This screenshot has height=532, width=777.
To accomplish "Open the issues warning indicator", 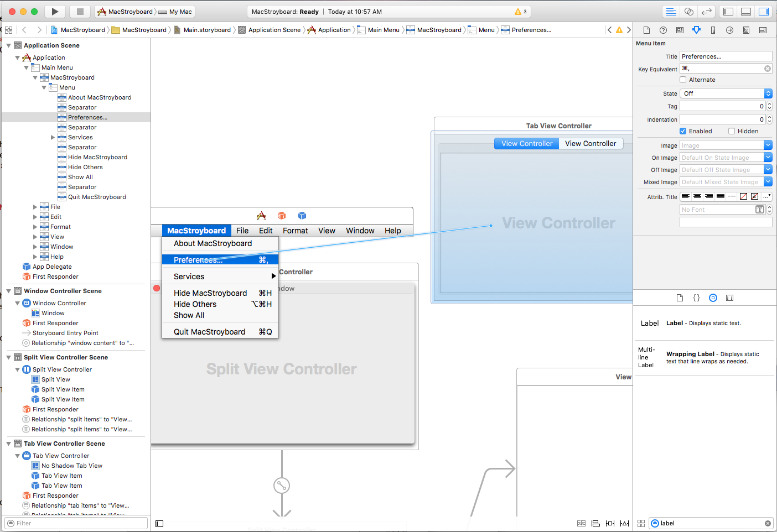I will coord(521,12).
